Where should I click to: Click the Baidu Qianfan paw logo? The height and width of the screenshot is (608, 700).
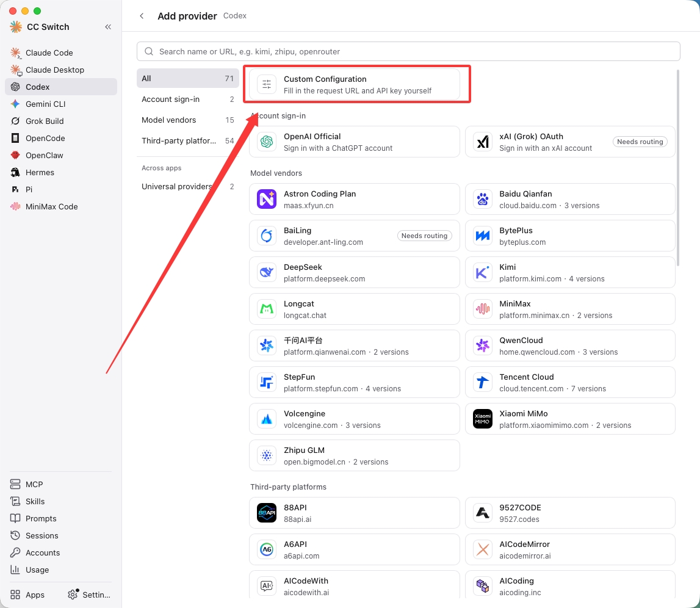click(483, 199)
